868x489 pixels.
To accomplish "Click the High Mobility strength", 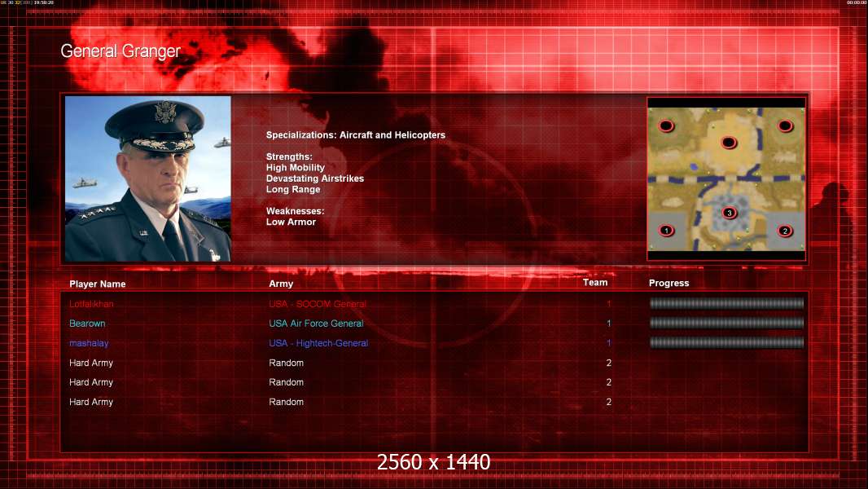I will [295, 168].
